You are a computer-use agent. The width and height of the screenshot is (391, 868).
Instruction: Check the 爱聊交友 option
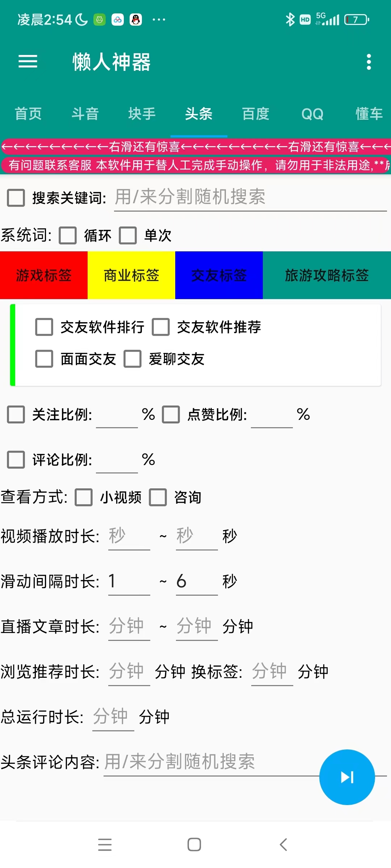(133, 359)
